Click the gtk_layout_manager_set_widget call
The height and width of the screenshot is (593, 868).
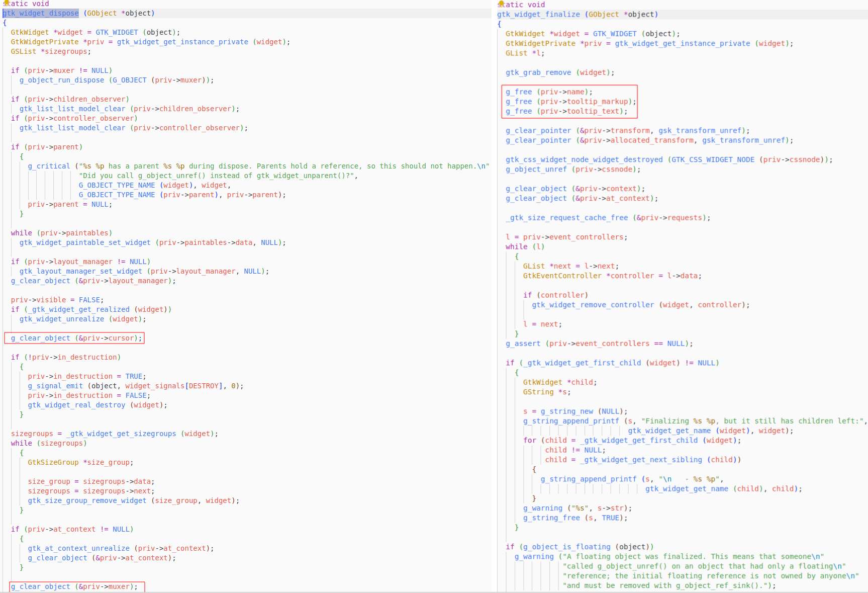(144, 271)
